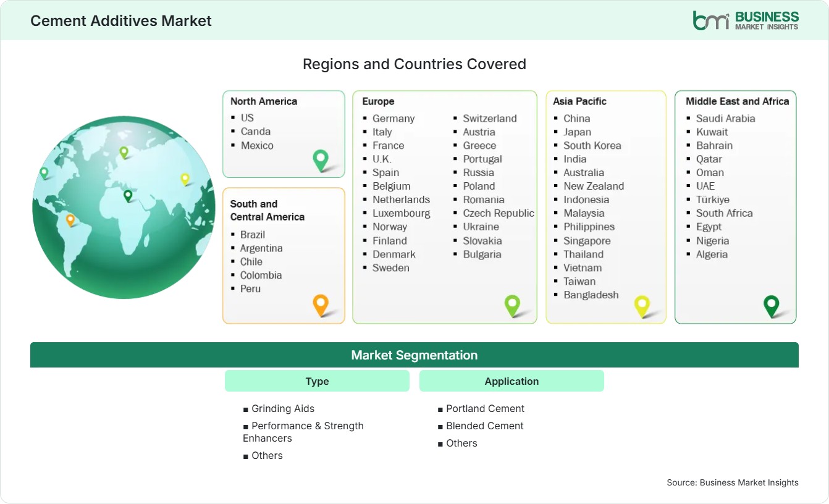Click the Cement Additives Market title
Viewport: 829px width, 504px height.
click(121, 20)
